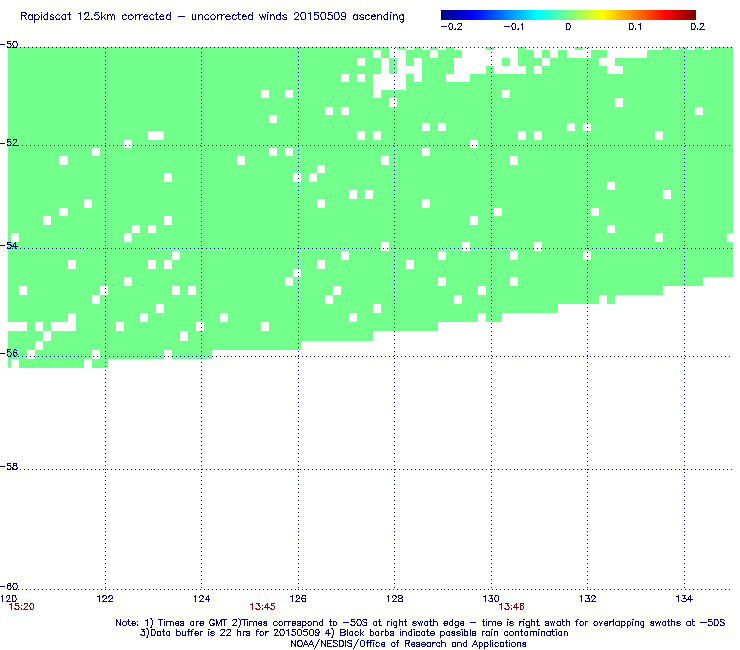Click the latitude label '-60'
Image resolution: width=740 pixels, height=650 pixels.
(9, 587)
